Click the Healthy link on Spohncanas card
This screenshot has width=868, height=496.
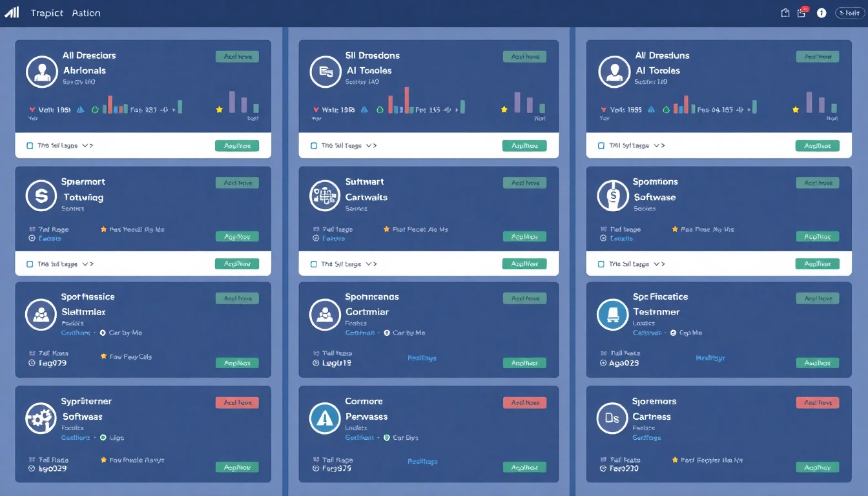coord(421,357)
